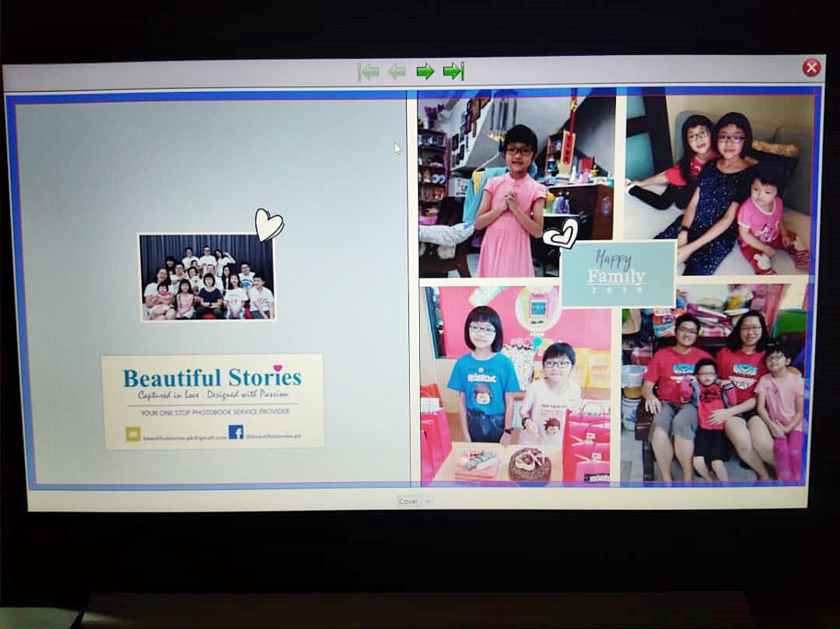Go to the previous page arrow
840x629 pixels.
[397, 72]
